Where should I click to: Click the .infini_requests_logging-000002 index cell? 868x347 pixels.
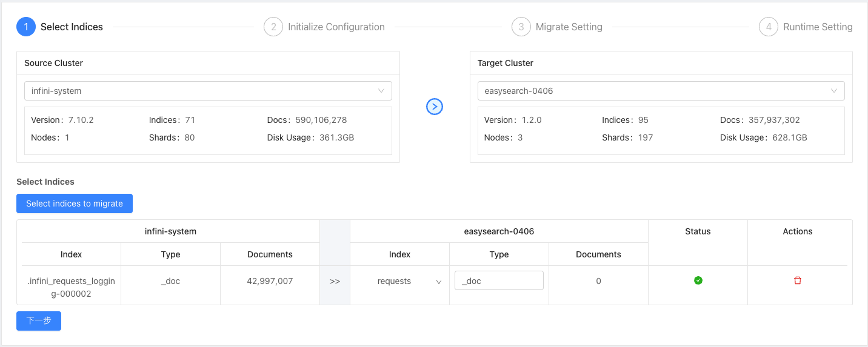coord(72,287)
